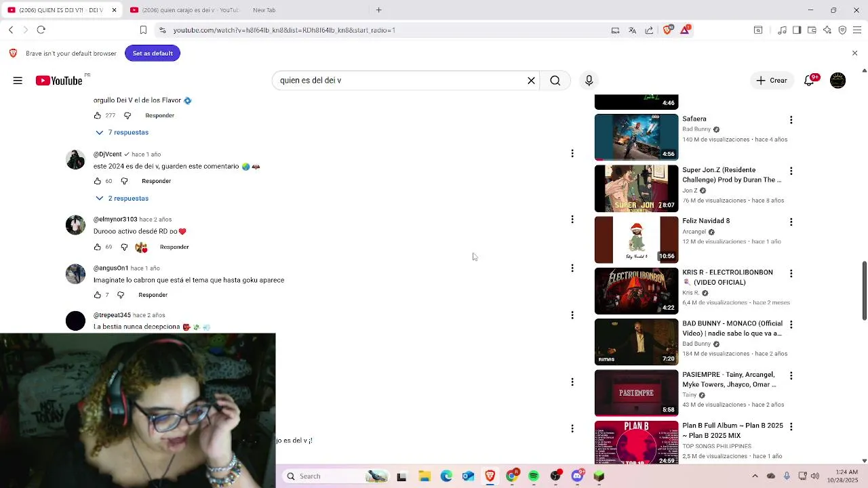868x488 pixels.
Task: Open the Brave Rewards triangle icon
Action: tap(685, 30)
